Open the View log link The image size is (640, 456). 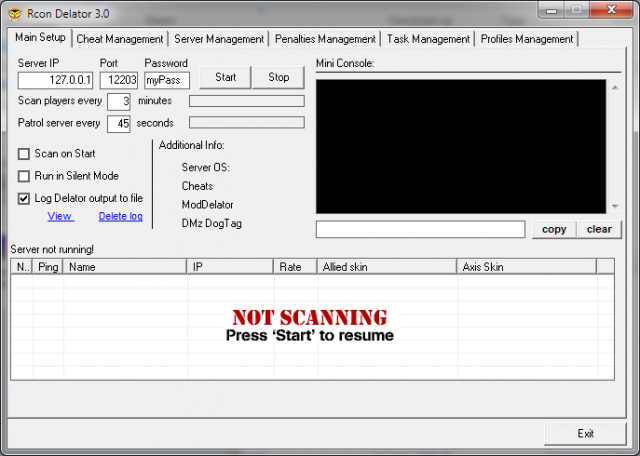(x=60, y=216)
